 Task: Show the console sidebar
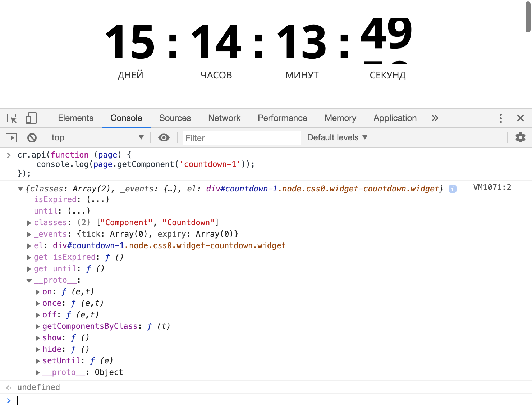point(11,137)
